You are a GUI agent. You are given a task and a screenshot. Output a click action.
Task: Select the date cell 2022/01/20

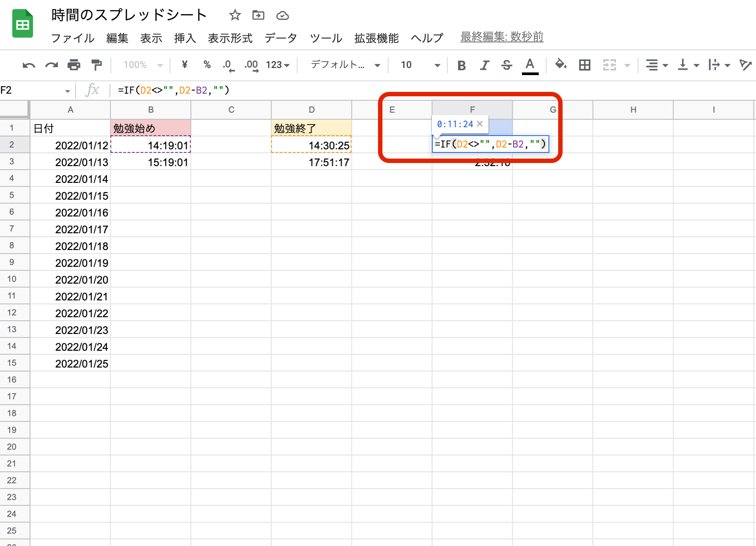70,279
